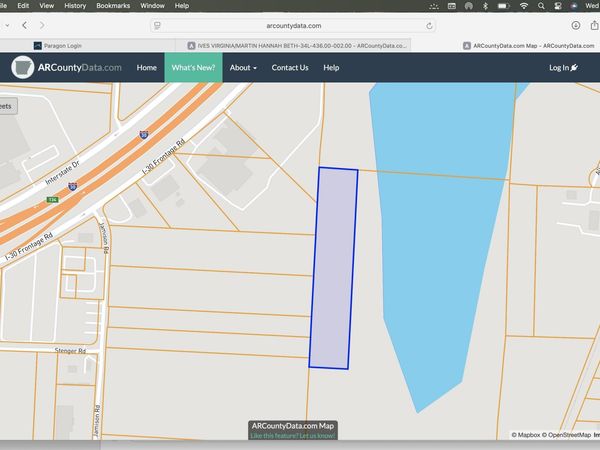Click the Stenger Rd label on map
Image resolution: width=600 pixels, height=450 pixels.
click(x=70, y=351)
